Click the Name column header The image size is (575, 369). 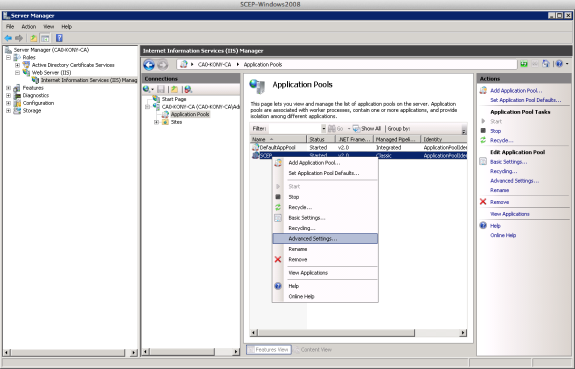(278, 139)
